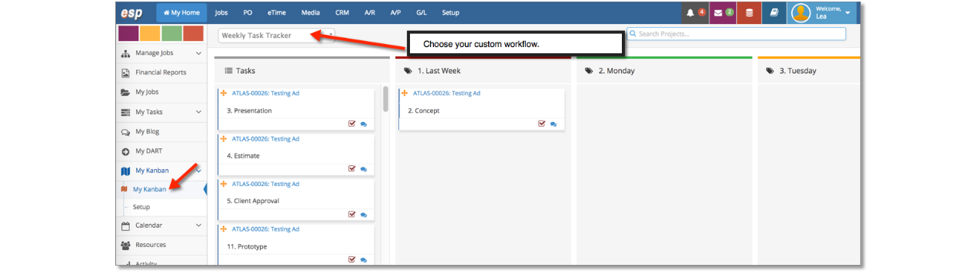Check the checkbox on the Presentation task card
980x278 pixels.
[352, 124]
